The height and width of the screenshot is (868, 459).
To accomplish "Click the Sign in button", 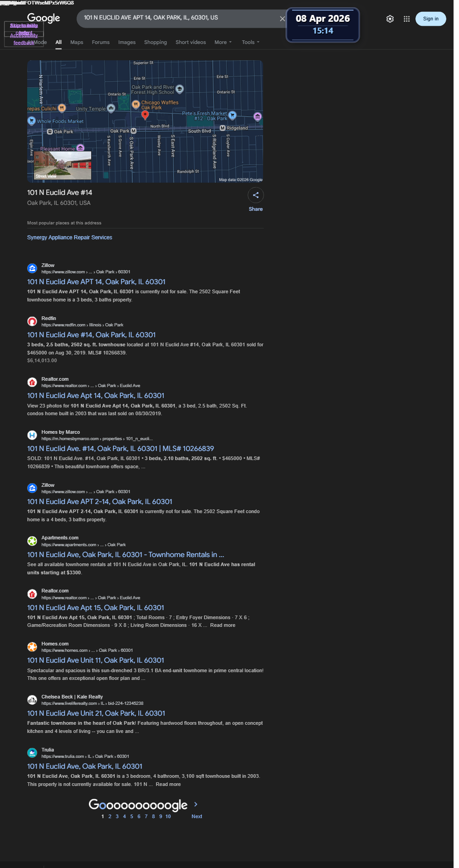I will pos(431,19).
